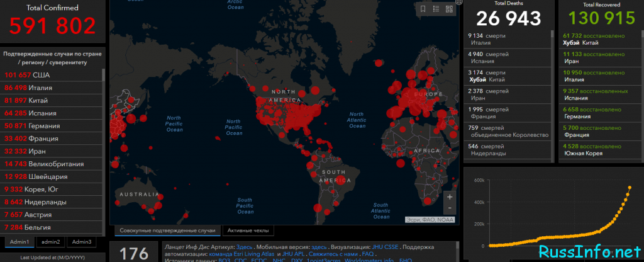
Task: Select the 12 928 Швейцария row
Action: [52, 177]
